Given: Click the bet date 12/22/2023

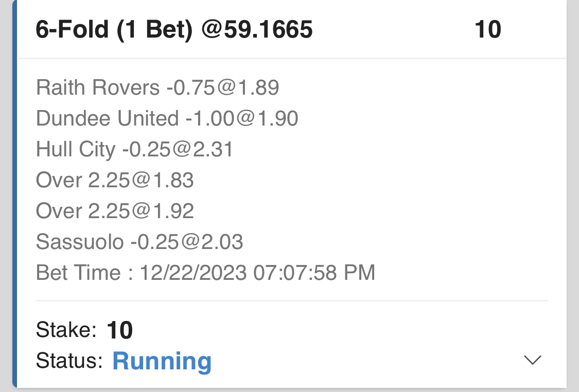Looking at the screenshot, I should coord(193,273).
